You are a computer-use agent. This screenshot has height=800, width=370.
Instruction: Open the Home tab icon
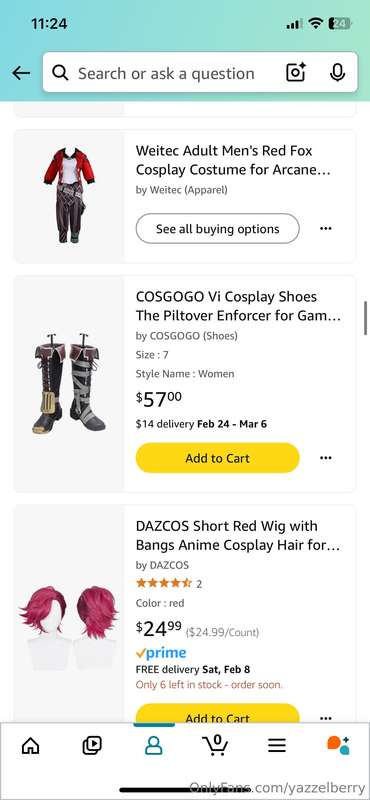(x=31, y=746)
